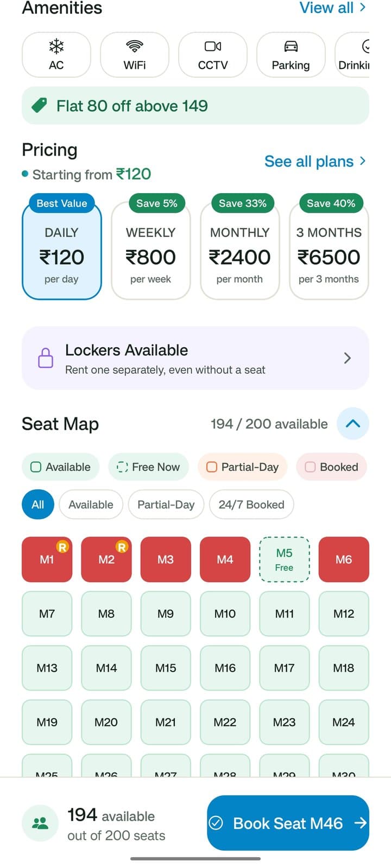
Task: Switch to the 24/7 Booked filter
Action: coord(251,505)
